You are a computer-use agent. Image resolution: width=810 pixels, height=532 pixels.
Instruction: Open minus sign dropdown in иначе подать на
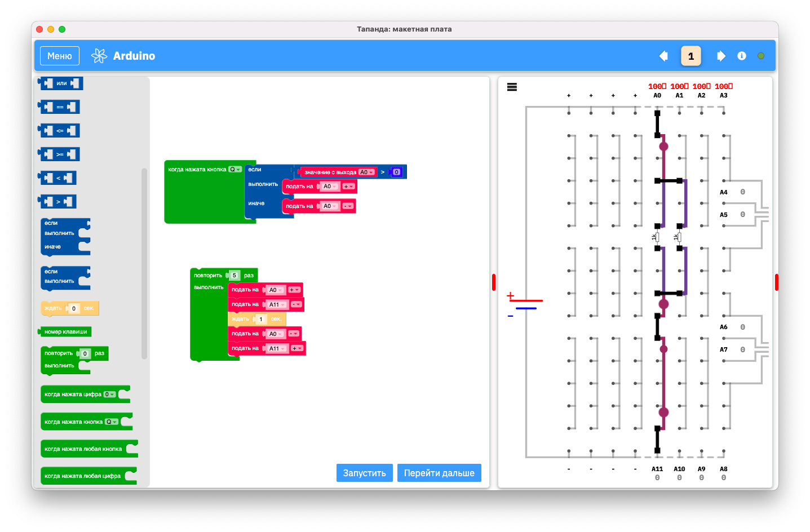pyautogui.click(x=348, y=206)
